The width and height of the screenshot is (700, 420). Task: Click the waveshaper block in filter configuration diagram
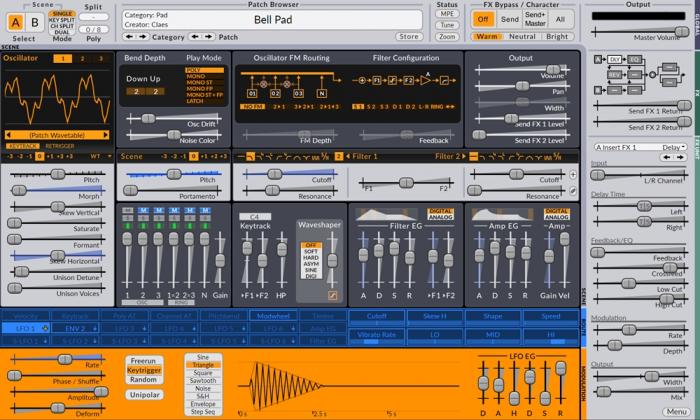click(x=392, y=81)
